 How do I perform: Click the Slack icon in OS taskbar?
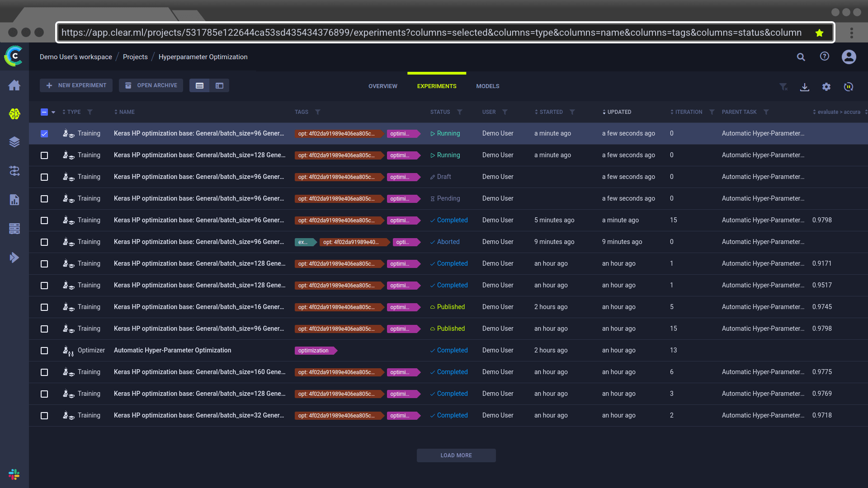click(14, 475)
